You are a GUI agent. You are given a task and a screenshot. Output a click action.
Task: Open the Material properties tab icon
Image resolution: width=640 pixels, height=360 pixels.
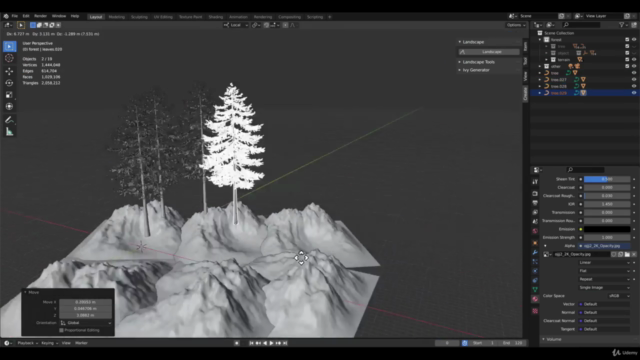[x=535, y=299]
